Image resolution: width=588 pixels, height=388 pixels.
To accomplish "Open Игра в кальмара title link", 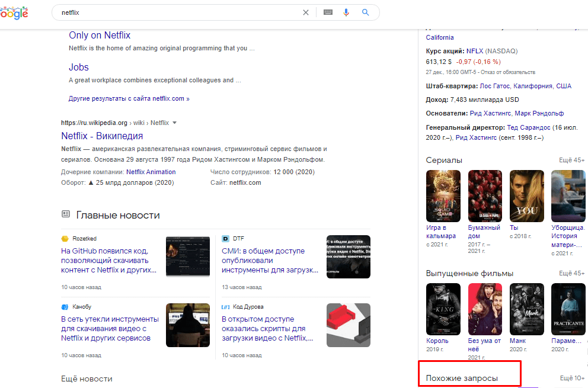I will pyautogui.click(x=441, y=232).
